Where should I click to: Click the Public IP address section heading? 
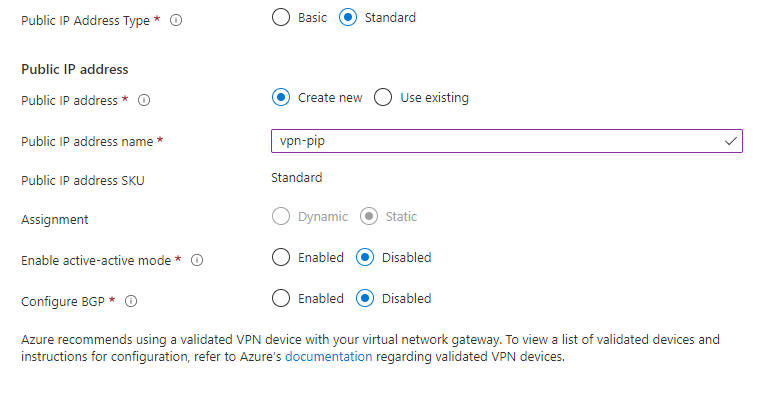(x=75, y=69)
